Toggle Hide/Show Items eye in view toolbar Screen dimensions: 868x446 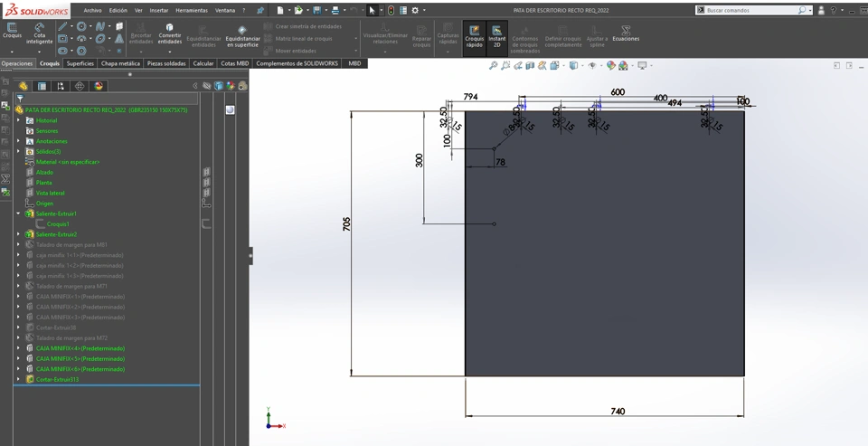pos(591,65)
